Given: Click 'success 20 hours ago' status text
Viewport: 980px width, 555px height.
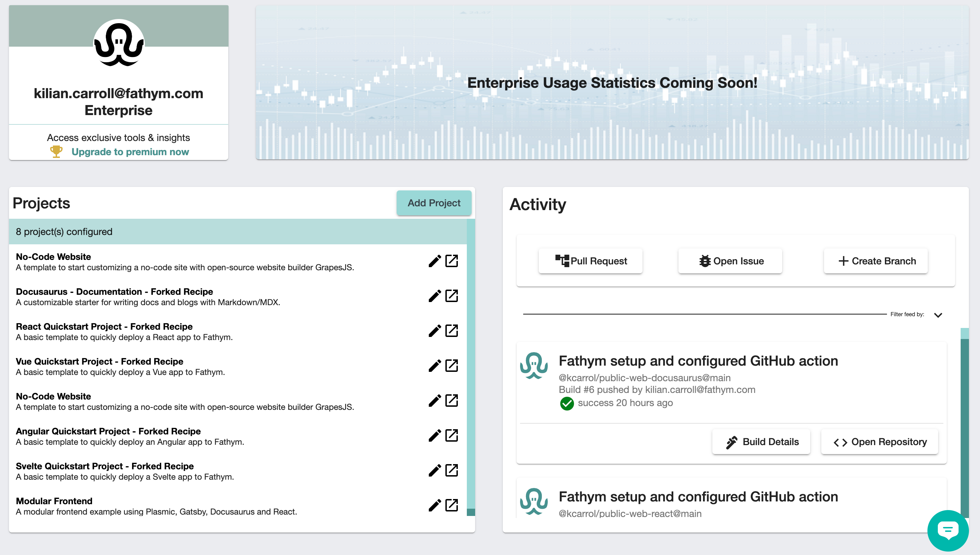Looking at the screenshot, I should [625, 403].
